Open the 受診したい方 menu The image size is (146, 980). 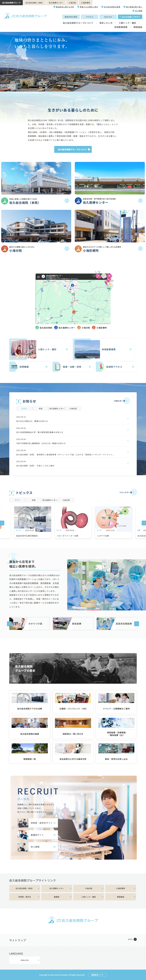(x=106, y=23)
